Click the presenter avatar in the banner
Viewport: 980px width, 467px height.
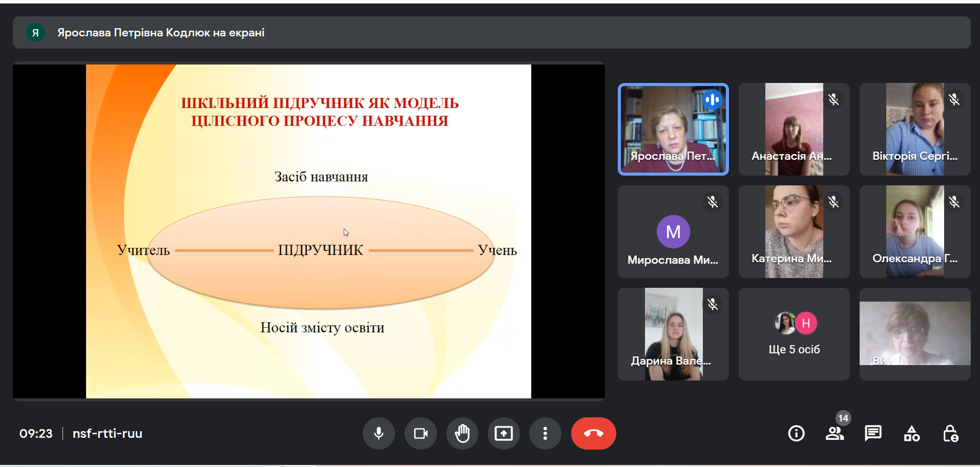click(x=35, y=33)
